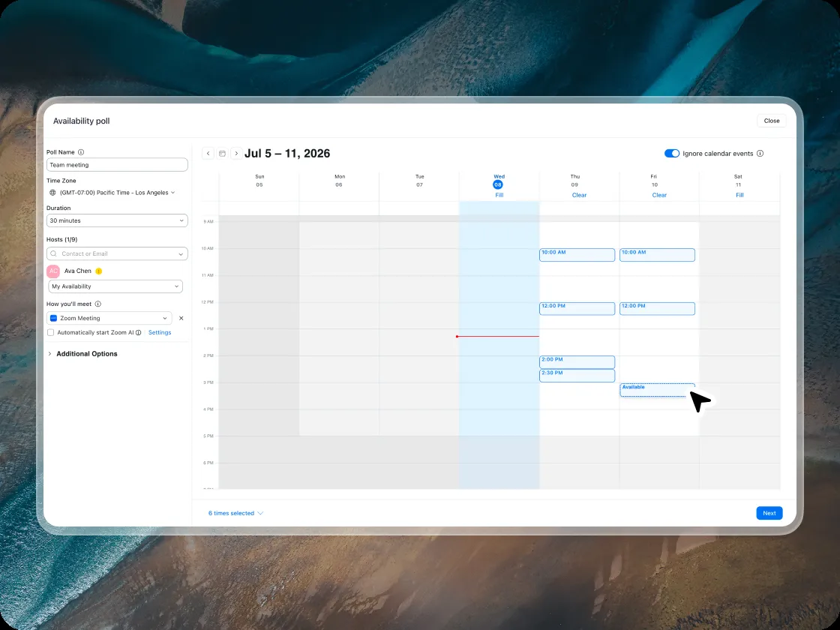The image size is (840, 630).
Task: Open the Duration 30 minutes dropdown
Action: point(117,220)
